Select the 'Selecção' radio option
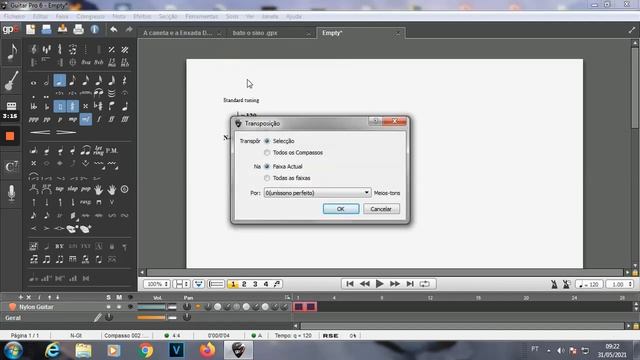The image size is (640, 360). tap(267, 141)
